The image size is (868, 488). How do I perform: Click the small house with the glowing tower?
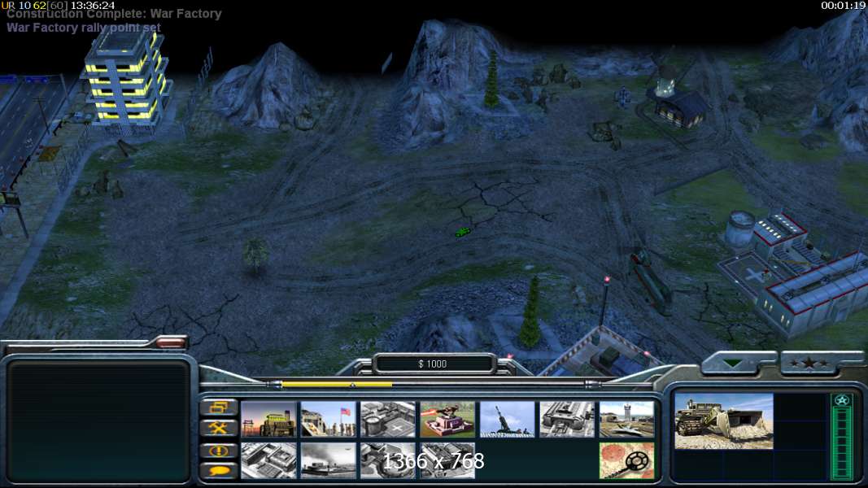(676, 100)
